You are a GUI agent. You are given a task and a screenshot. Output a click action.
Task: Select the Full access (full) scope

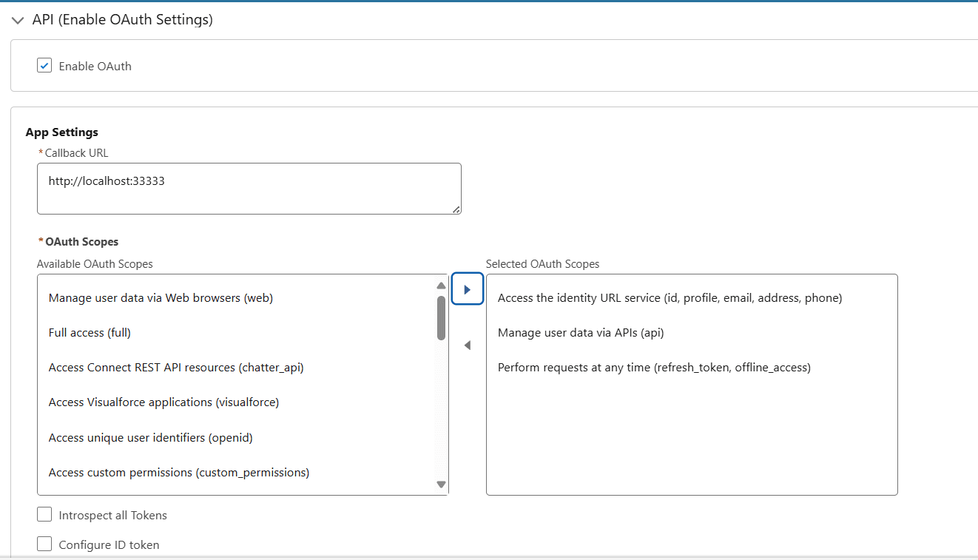[x=90, y=332]
